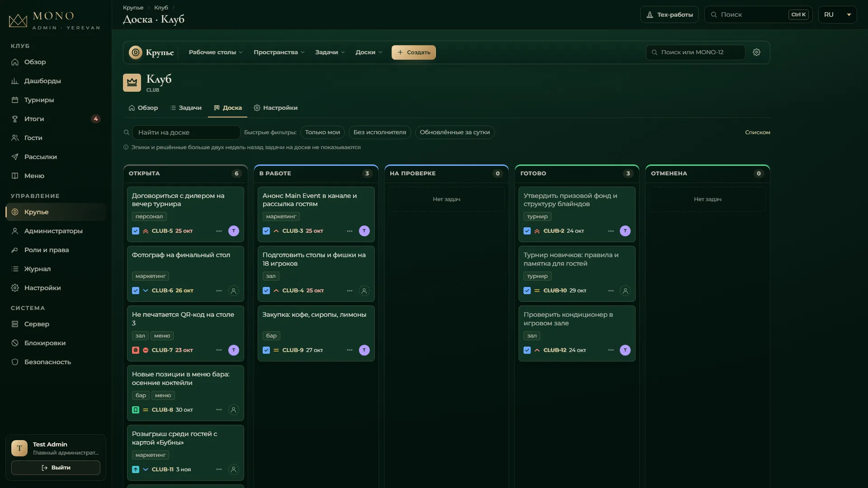Image resolution: width=868 pixels, height=488 pixels.
Task: Click the Найти на доске search field
Action: pos(186,132)
